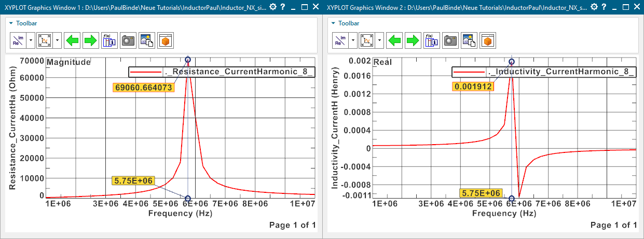Go to previous page in Window 1
Viewport: 644px width, 239px height.
click(x=73, y=40)
